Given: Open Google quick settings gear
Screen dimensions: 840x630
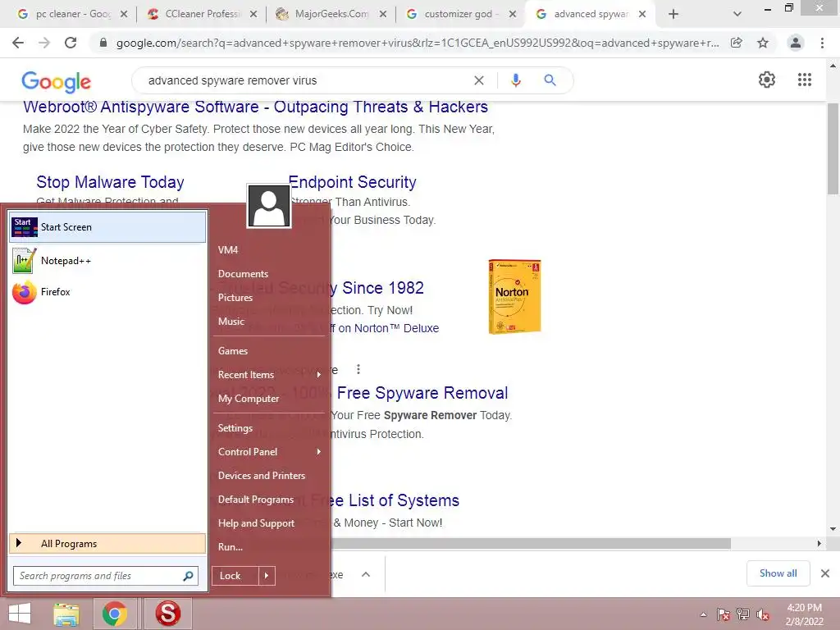Looking at the screenshot, I should [767, 80].
